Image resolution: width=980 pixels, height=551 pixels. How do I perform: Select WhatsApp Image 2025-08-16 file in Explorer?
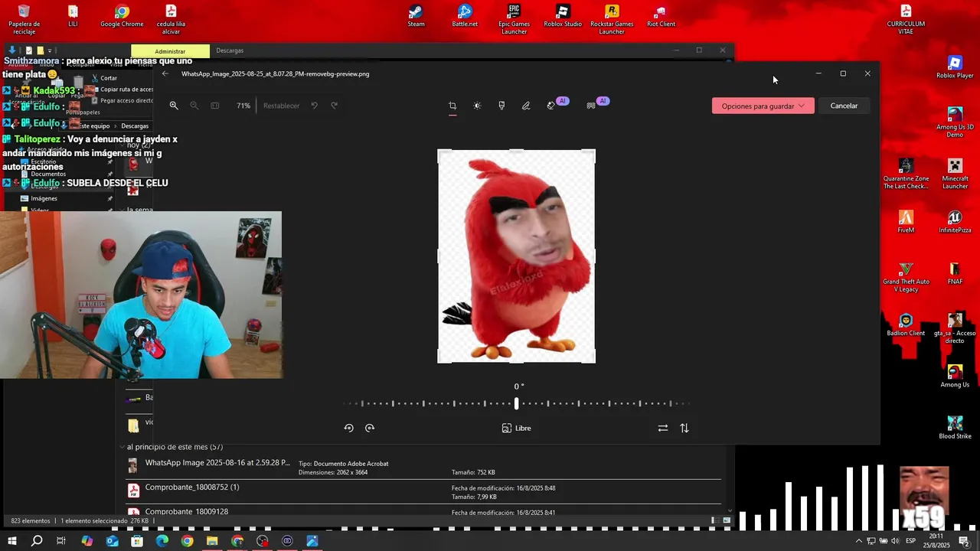pyautogui.click(x=217, y=462)
